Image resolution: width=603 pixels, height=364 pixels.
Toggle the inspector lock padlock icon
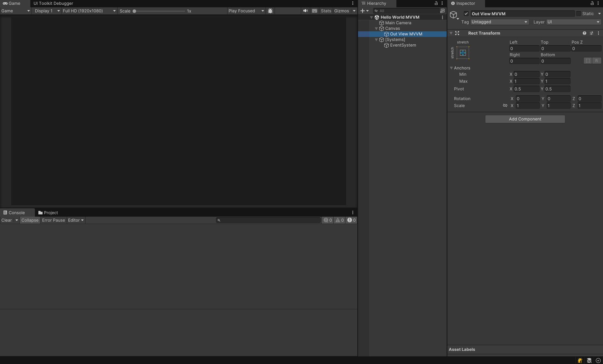592,3
